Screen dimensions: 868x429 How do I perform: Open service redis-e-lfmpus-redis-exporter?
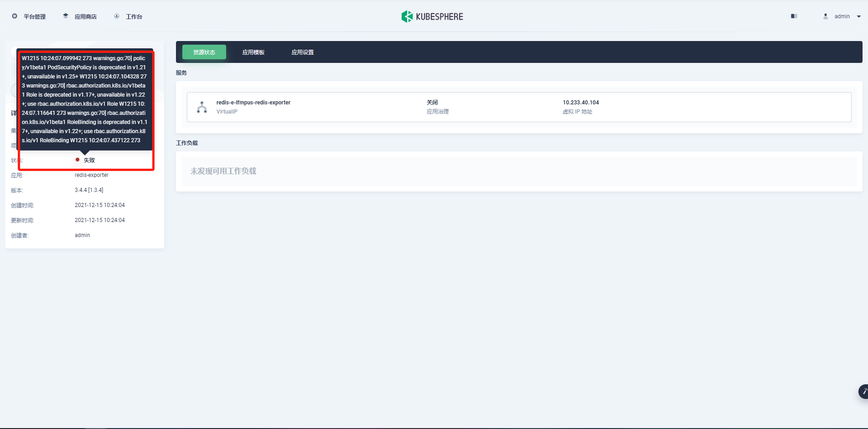(253, 102)
